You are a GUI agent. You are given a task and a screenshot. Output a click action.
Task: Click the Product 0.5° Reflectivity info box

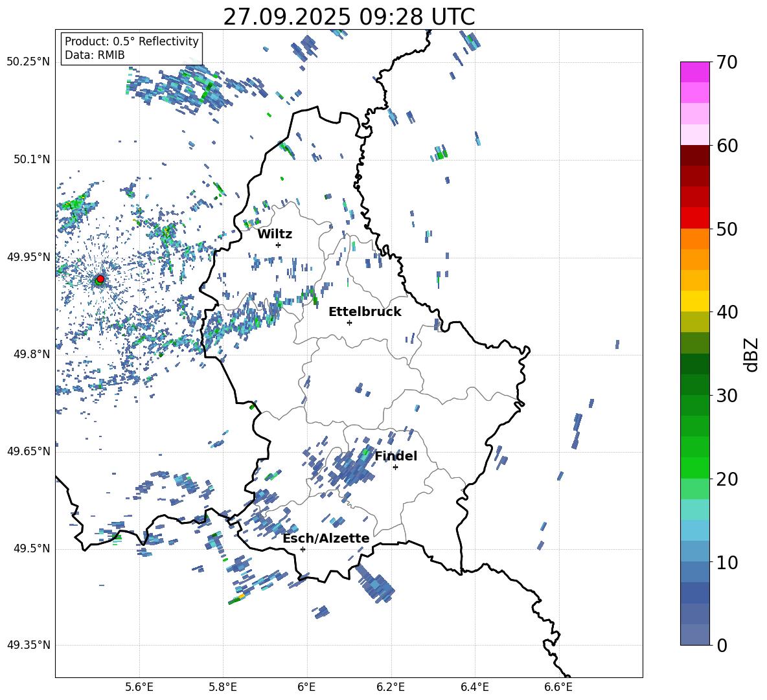pyautogui.click(x=132, y=49)
